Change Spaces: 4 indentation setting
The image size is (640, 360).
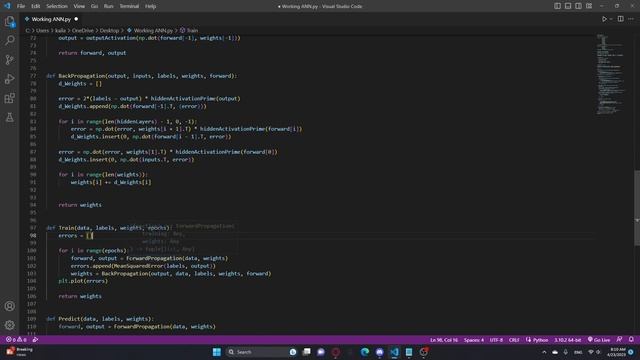474,340
